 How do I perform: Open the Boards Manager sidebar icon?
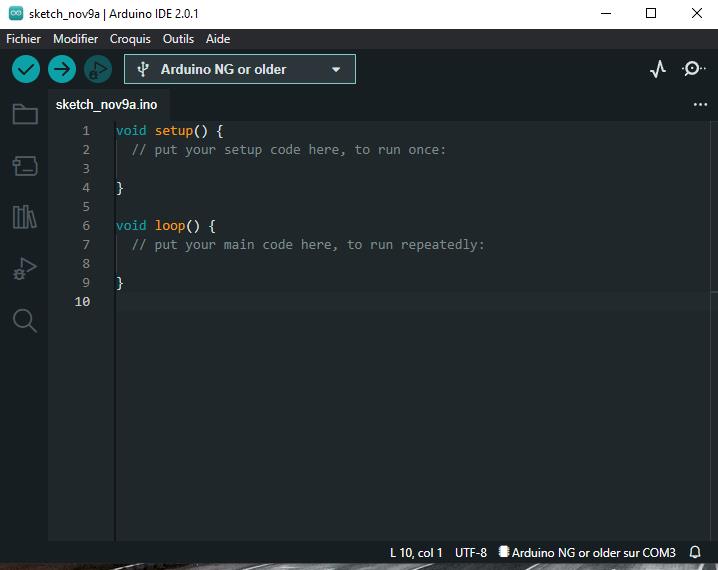click(25, 166)
